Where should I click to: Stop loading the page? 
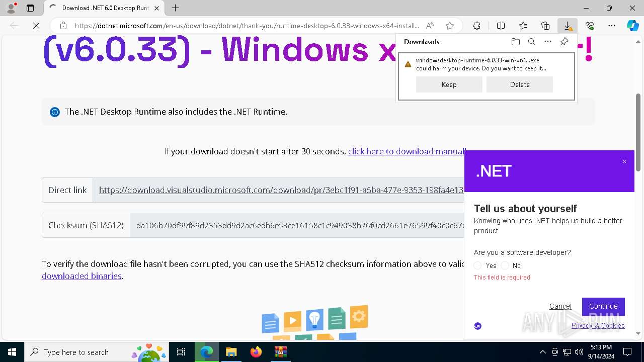pos(36,26)
